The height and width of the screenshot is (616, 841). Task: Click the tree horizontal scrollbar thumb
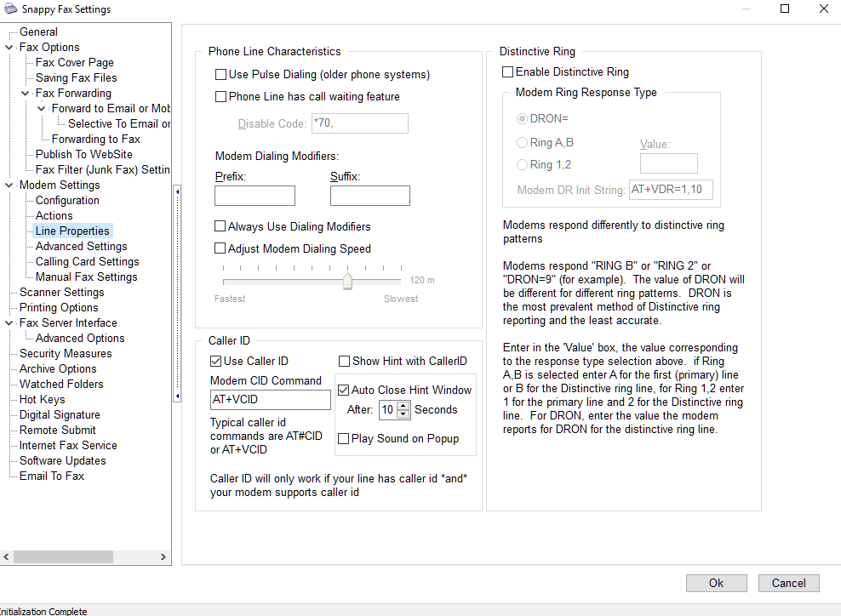[63, 557]
